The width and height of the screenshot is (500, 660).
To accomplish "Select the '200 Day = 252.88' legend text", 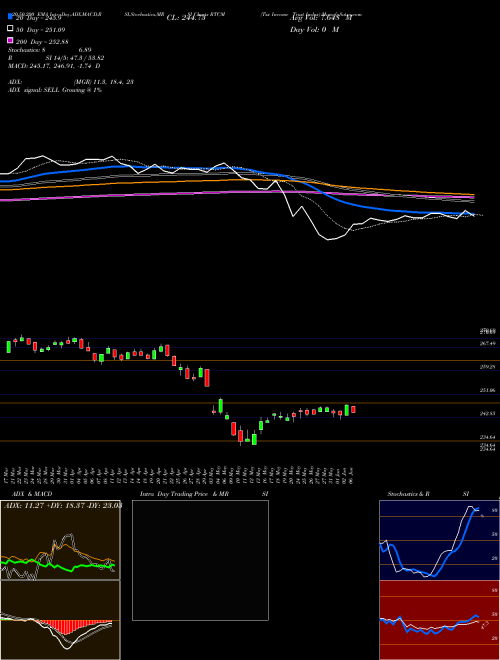I will 43,41.
